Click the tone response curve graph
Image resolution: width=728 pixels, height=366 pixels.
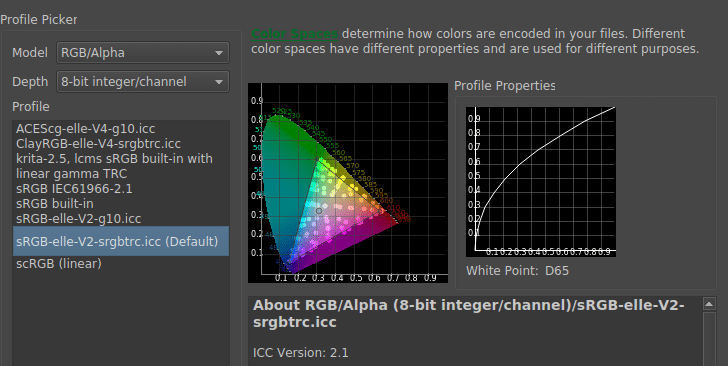pos(541,182)
